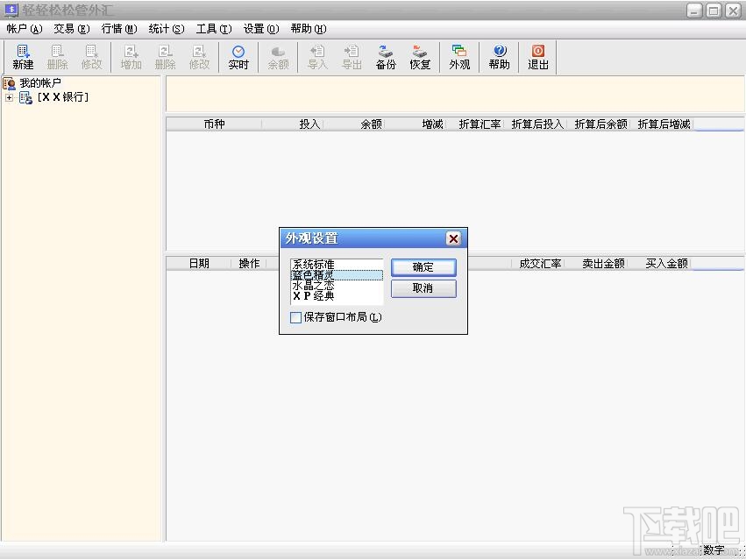This screenshot has height=560, width=746.
Task: Click the 确定 confirm button
Action: click(423, 267)
